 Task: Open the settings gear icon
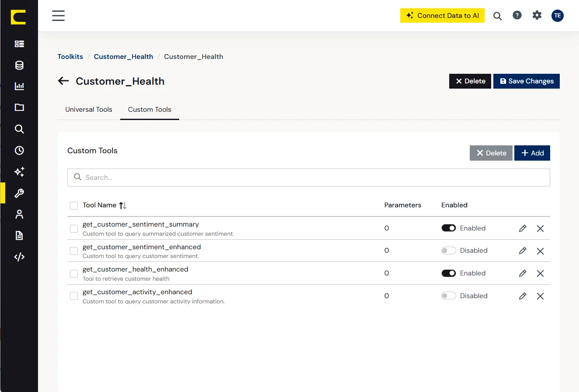tap(537, 15)
